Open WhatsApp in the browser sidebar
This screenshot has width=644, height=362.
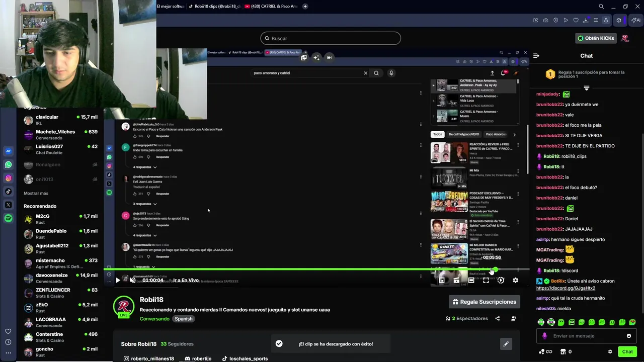click(9, 164)
